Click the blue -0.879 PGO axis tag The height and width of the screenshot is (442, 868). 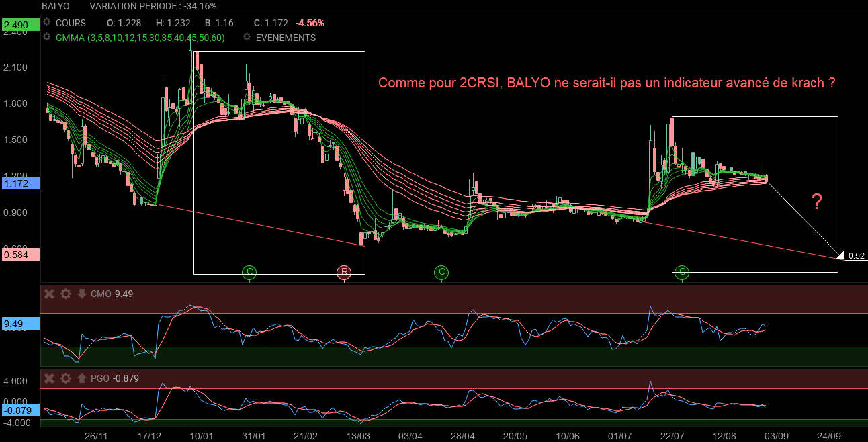(x=21, y=411)
